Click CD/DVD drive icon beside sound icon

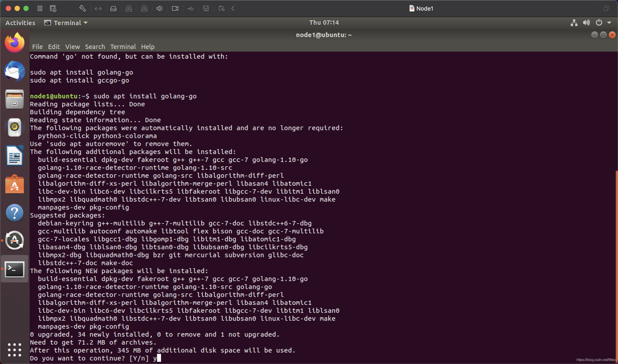144,9
